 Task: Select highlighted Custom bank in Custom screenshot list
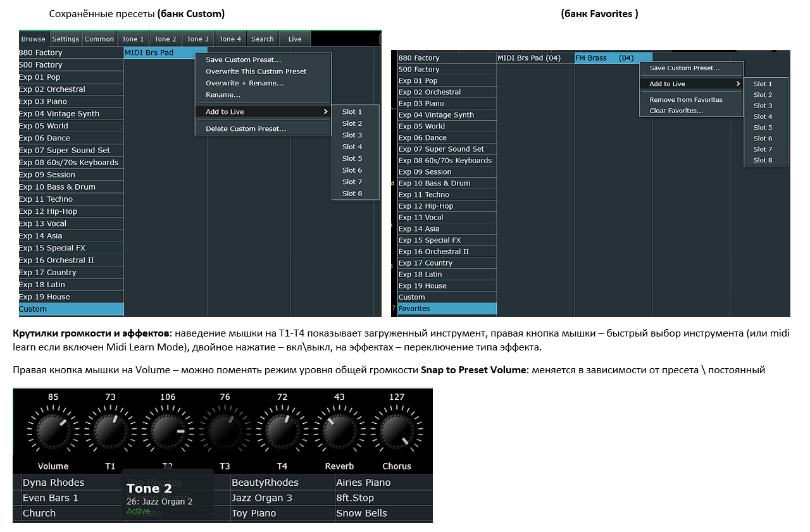tap(72, 309)
